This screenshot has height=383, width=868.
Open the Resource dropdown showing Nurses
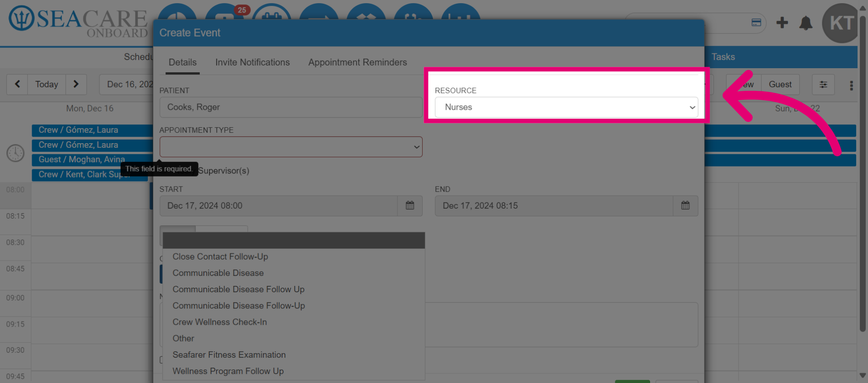tap(566, 107)
